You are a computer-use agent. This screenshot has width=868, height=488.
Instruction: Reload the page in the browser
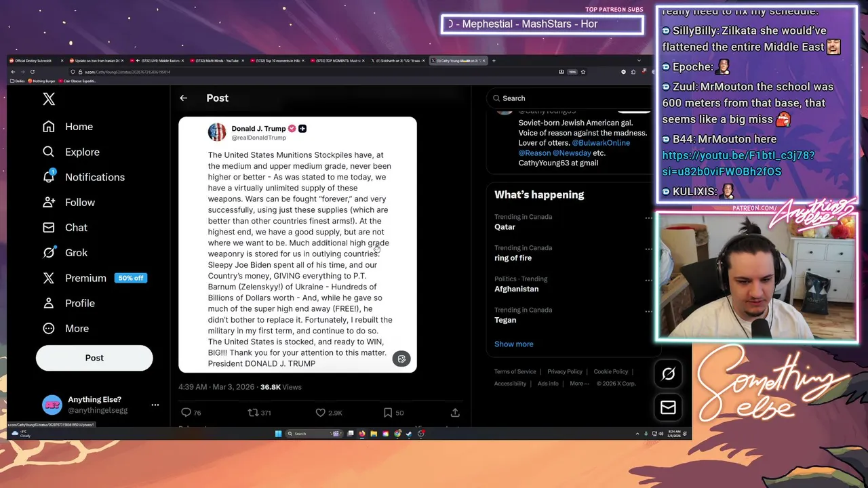[x=32, y=72]
